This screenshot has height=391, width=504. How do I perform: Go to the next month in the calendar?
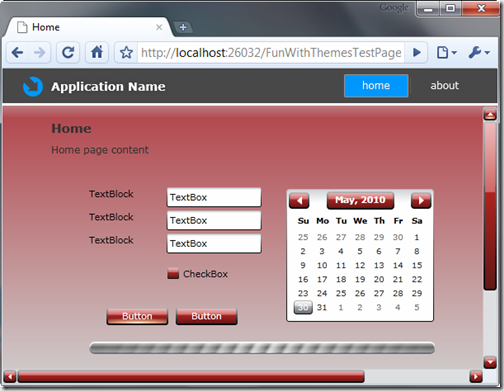point(421,201)
